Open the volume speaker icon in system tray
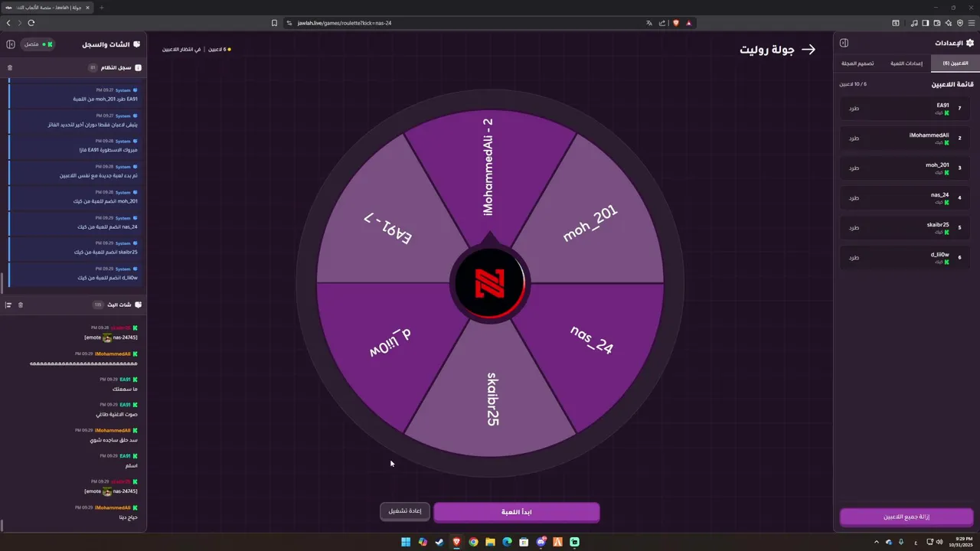980x551 pixels. 940,542
